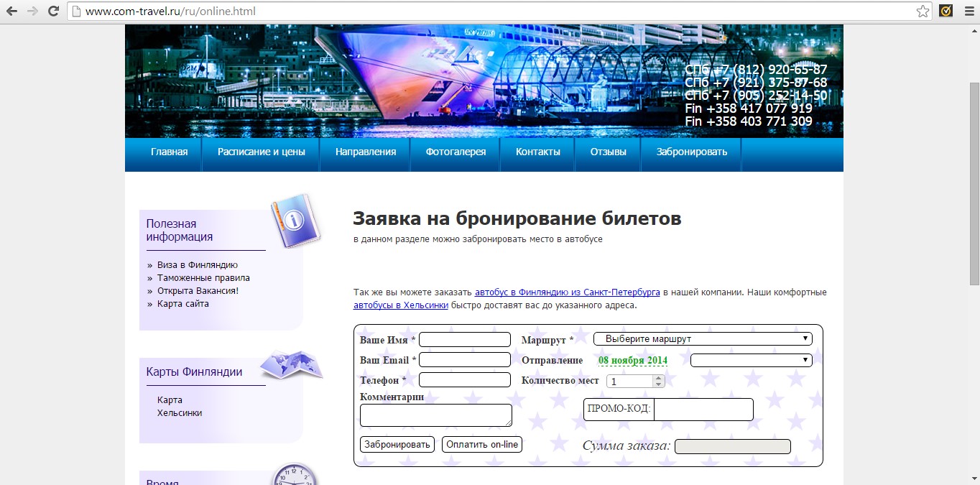Click the scrollbar down arrow
Screen dimensions: 980x485
[974, 479]
